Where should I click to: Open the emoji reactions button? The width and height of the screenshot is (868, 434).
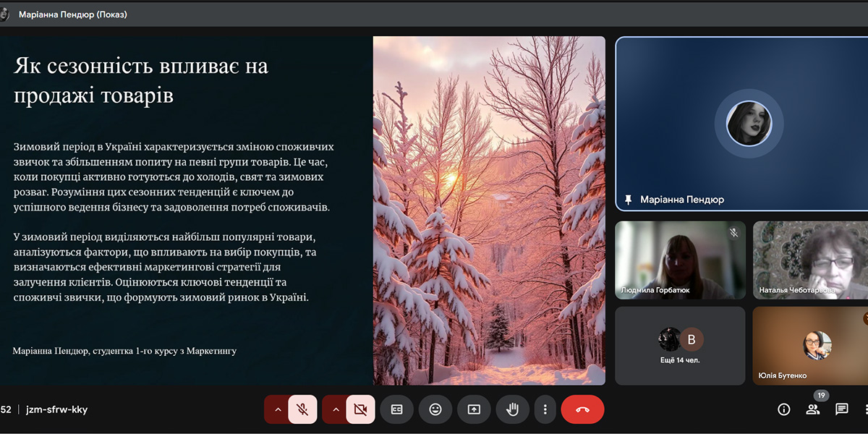(435, 409)
